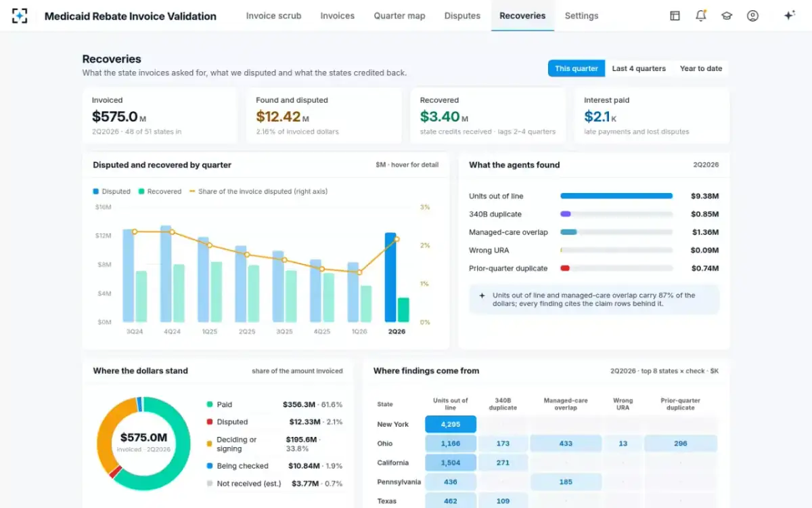The image size is (812, 508).
Task: Click the Ohio 296 prior-quarter cell
Action: [681, 444]
